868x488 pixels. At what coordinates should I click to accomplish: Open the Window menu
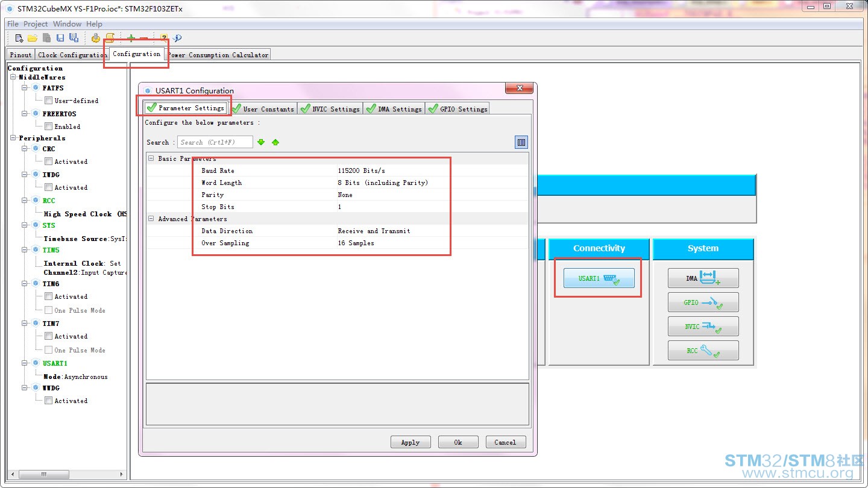tap(68, 24)
